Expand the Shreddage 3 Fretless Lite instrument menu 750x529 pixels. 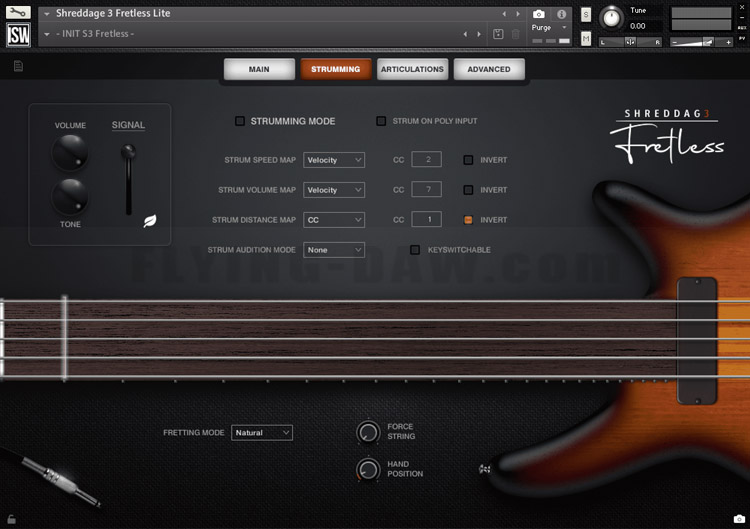[46, 14]
